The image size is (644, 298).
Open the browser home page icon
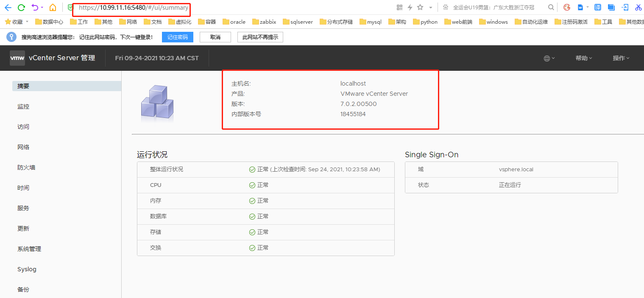tap(53, 7)
